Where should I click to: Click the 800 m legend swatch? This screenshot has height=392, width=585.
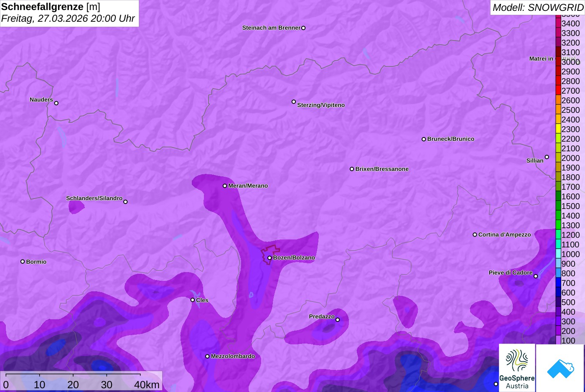point(558,273)
